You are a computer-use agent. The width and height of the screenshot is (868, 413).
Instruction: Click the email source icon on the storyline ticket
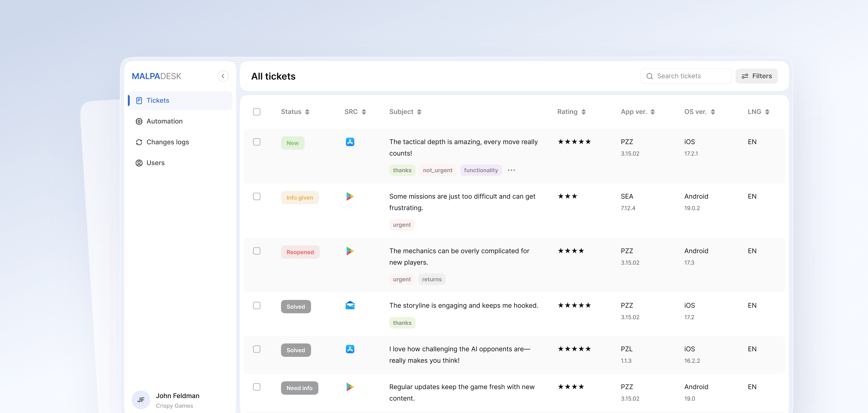pyautogui.click(x=350, y=305)
